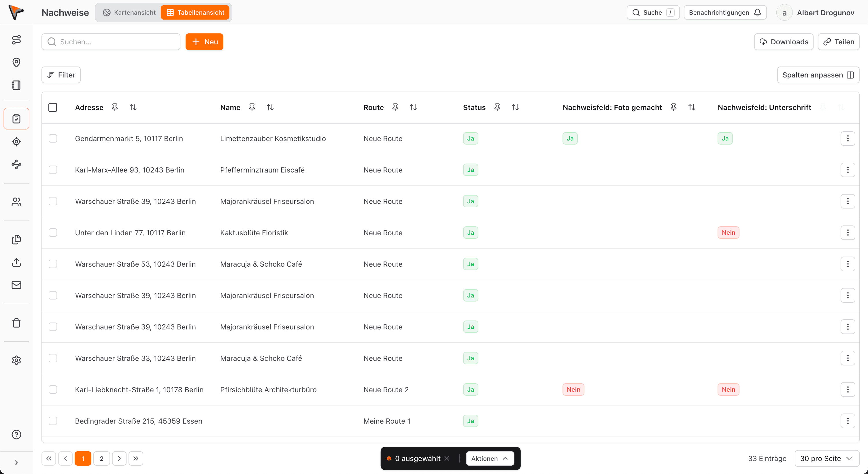Click the envelope mail sidebar icon
The image size is (868, 474).
16,285
